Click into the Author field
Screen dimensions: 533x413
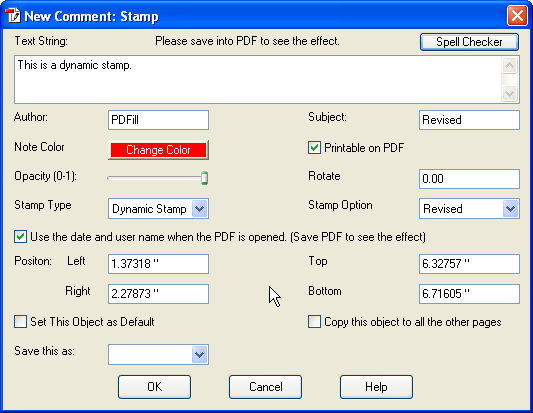coord(158,120)
